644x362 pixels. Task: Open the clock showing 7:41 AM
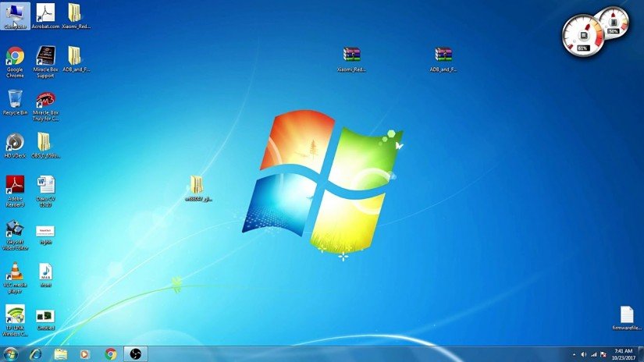[x=623, y=355]
